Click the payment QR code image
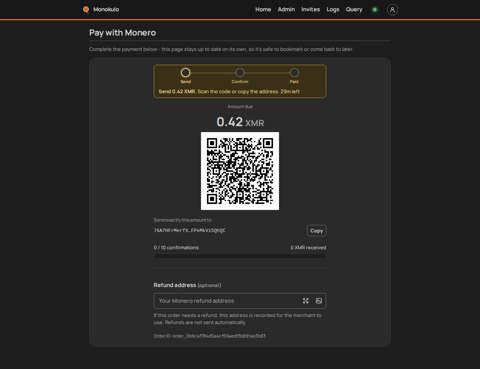Viewport: 480px width, 369px height. [x=240, y=171]
